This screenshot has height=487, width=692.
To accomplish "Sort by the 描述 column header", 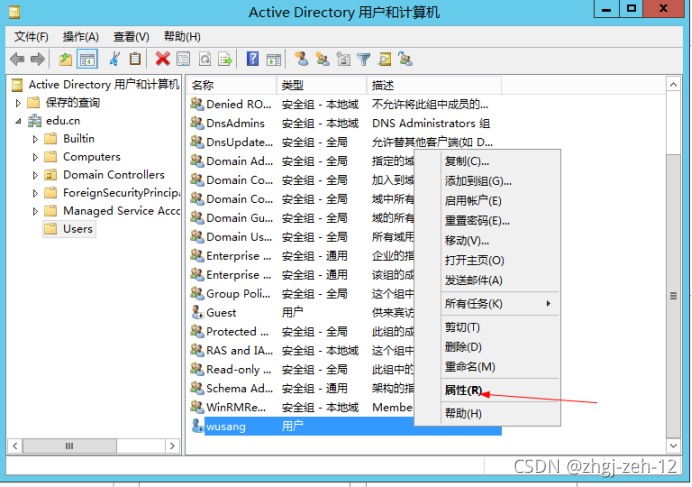I will pos(434,85).
